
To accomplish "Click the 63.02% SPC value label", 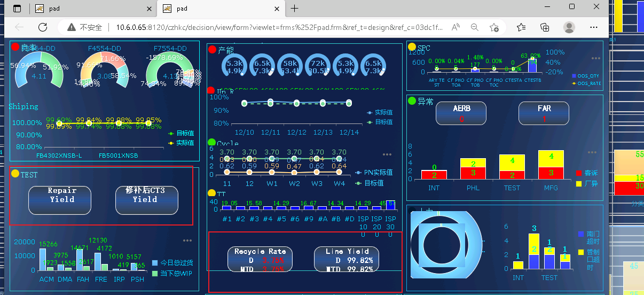I will 531,56.
